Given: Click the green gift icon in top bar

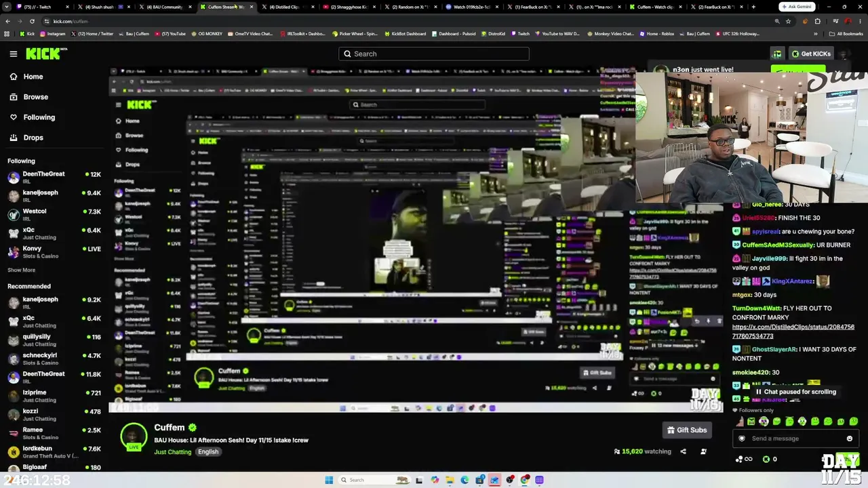Looking at the screenshot, I should click(777, 54).
